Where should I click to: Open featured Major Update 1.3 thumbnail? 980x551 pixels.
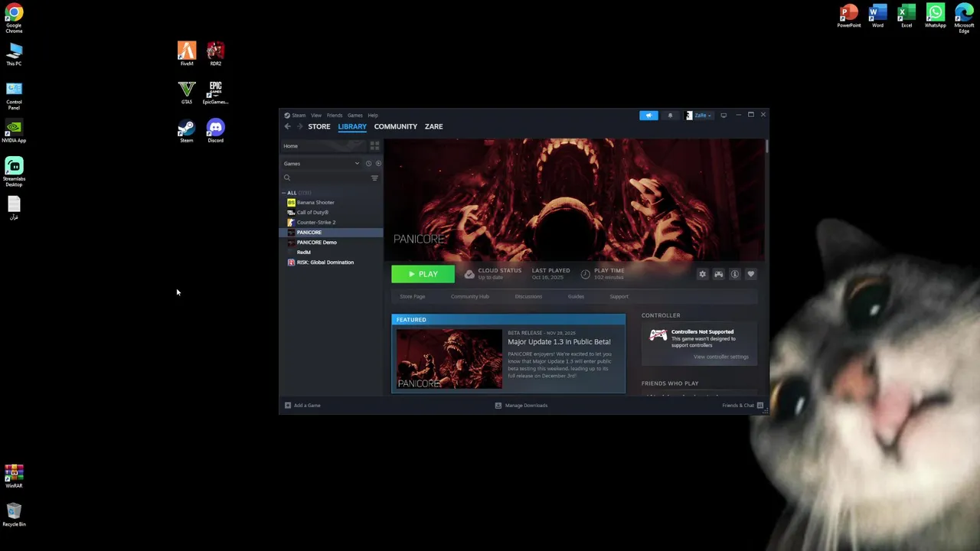click(449, 359)
